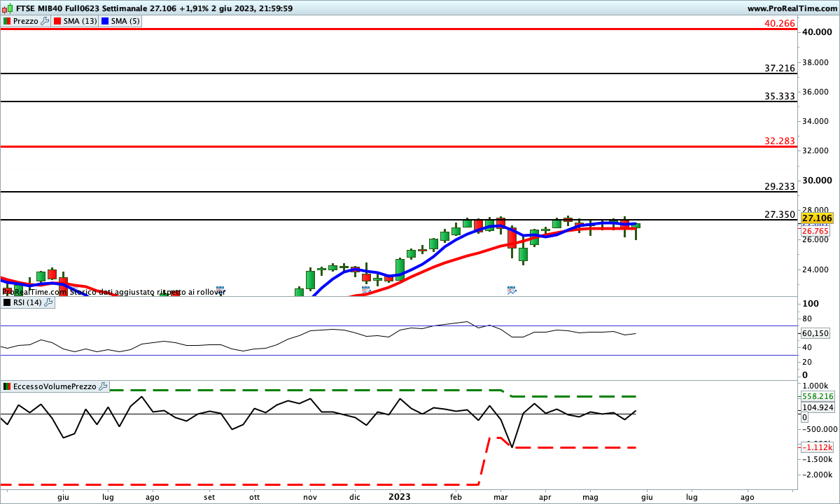Click the black horizontal line at 37.216

click(x=399, y=73)
